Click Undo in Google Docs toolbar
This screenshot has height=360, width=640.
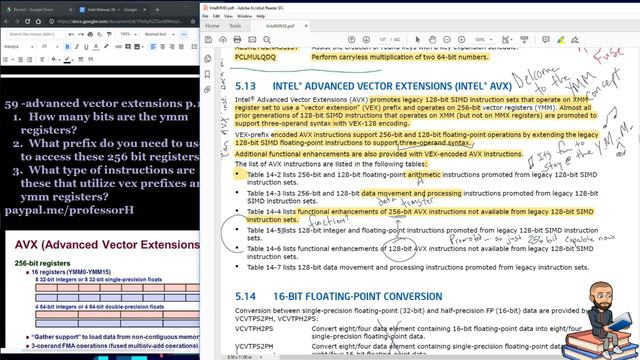coord(71,34)
